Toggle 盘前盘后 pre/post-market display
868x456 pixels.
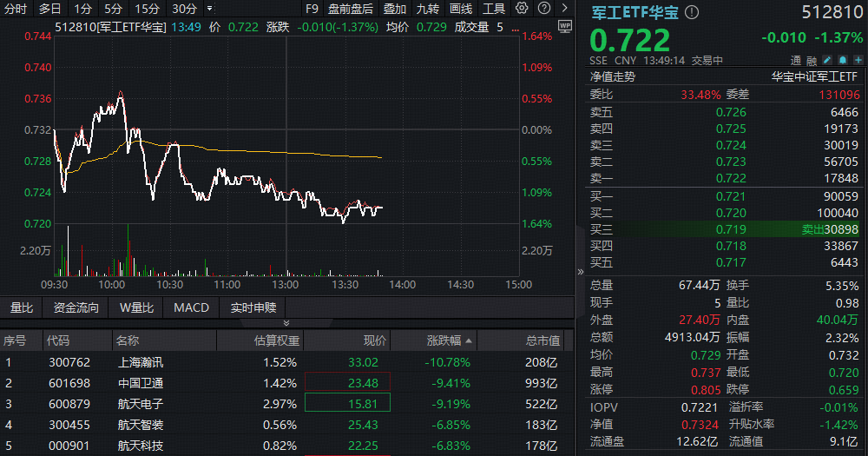[x=351, y=9]
